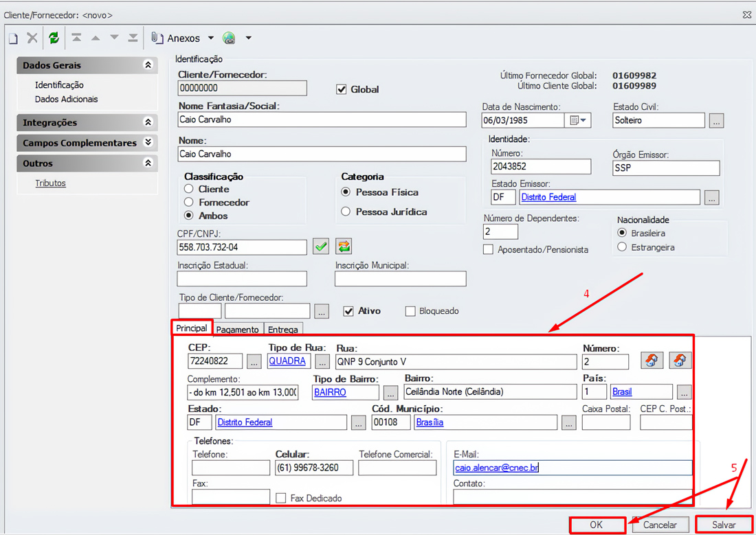Image resolution: width=756 pixels, height=535 pixels.
Task: Click the globe icon in toolbar
Action: (229, 38)
